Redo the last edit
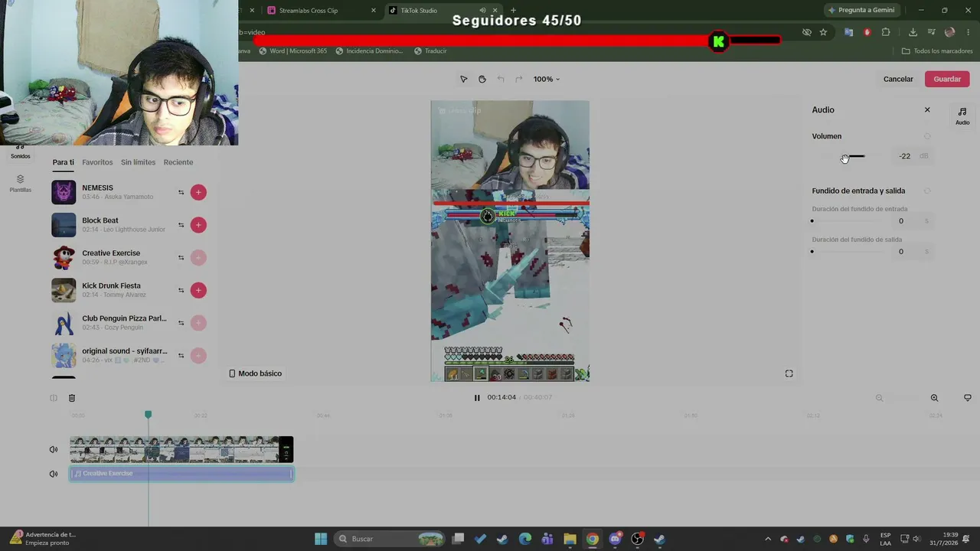The height and width of the screenshot is (551, 980). (518, 79)
